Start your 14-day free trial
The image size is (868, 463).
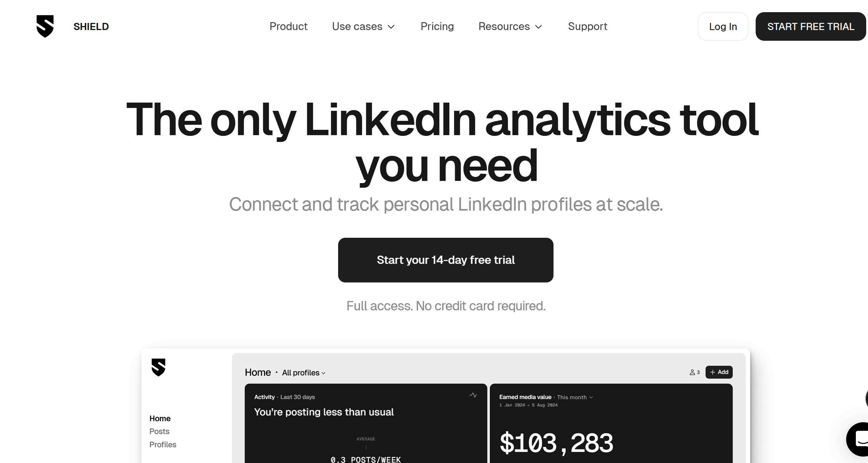445,260
